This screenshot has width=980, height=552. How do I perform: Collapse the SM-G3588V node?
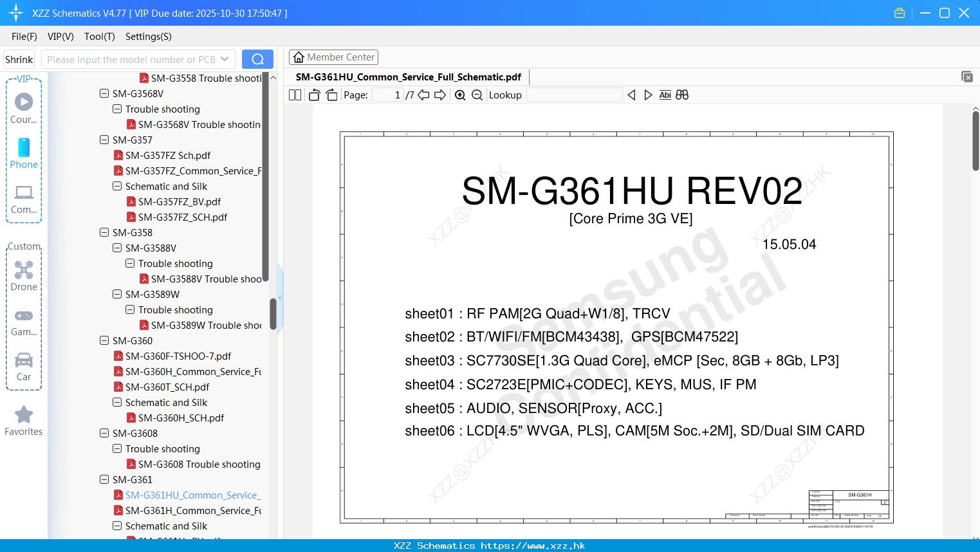point(117,248)
